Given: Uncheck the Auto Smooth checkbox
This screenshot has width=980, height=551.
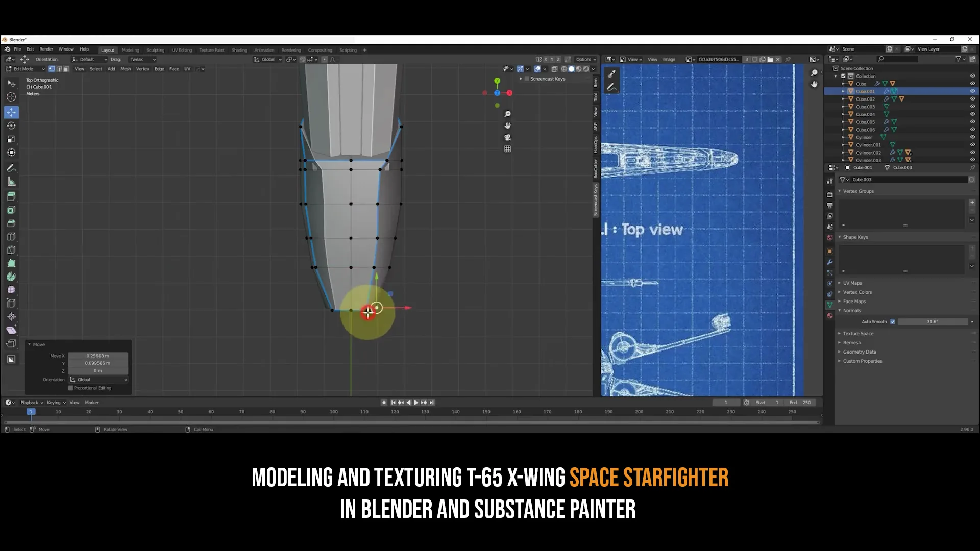Looking at the screenshot, I should pyautogui.click(x=893, y=322).
